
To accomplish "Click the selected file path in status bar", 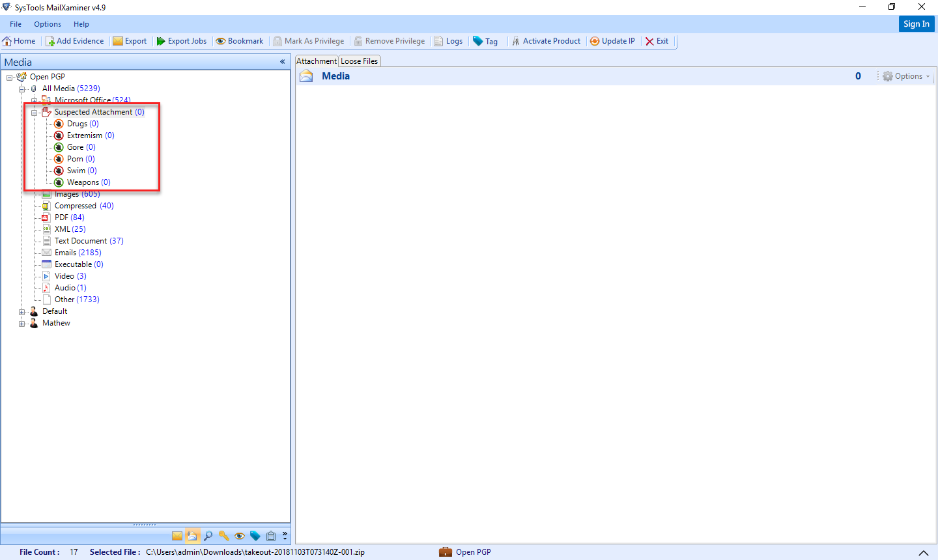I will click(255, 552).
